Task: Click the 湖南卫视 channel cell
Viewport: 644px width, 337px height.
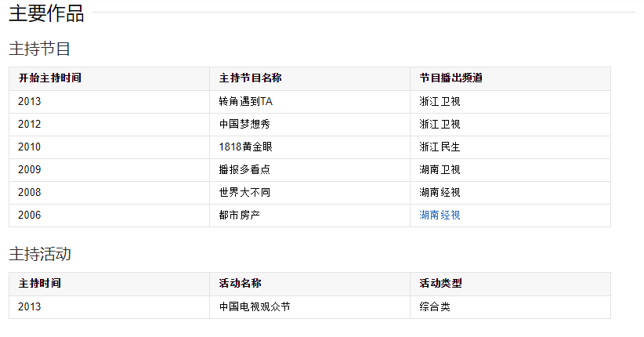Action: (x=440, y=169)
